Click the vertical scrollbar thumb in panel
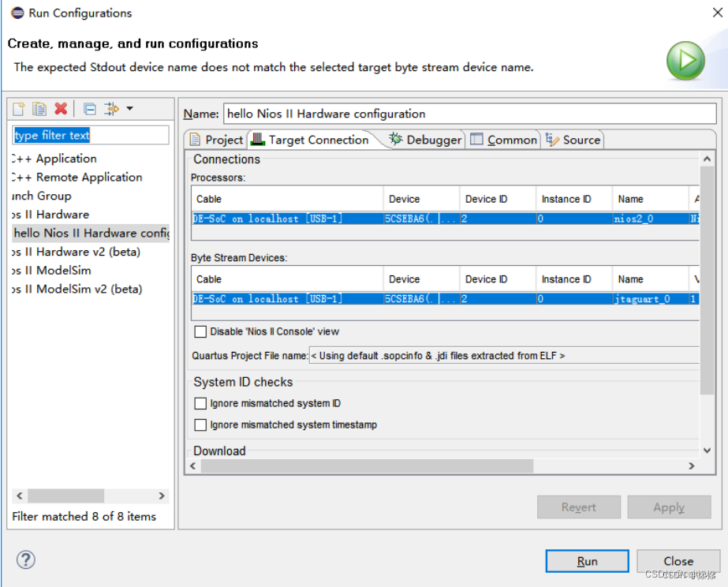 point(707,280)
